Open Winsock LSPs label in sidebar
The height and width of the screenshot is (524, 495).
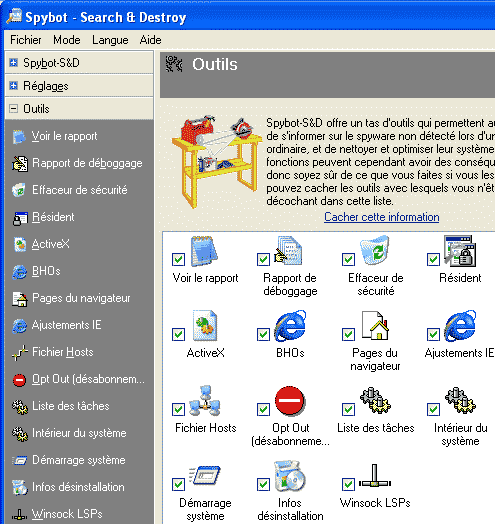pos(67,514)
